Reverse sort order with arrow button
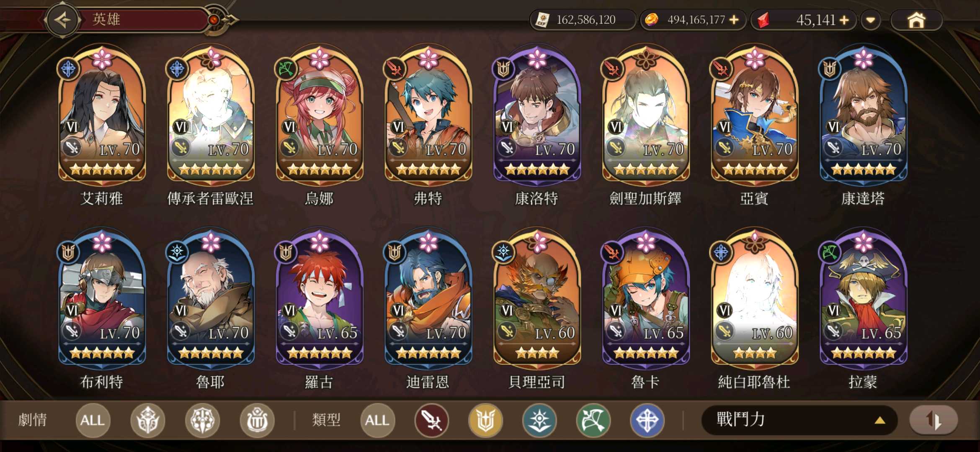Image resolution: width=980 pixels, height=452 pixels. click(x=934, y=420)
